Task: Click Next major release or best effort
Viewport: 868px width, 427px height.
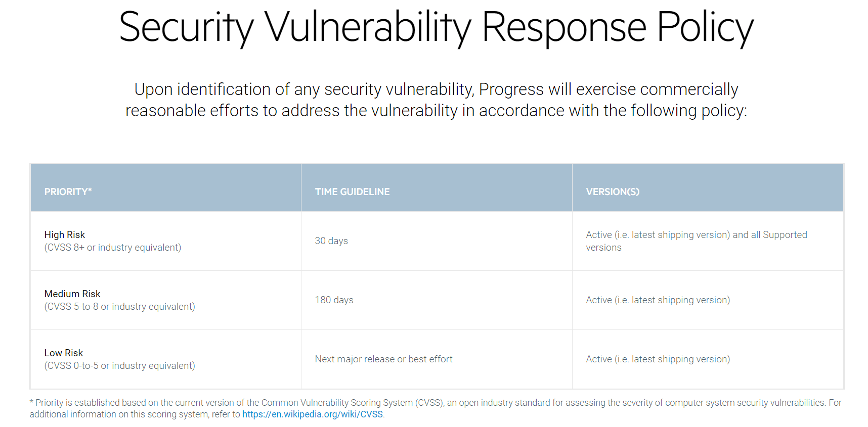Action: pos(383,359)
